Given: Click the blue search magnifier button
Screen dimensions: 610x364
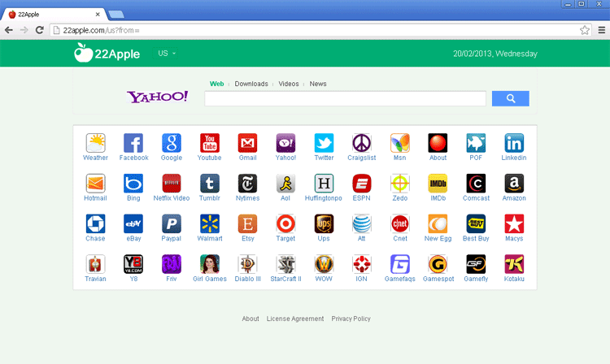Looking at the screenshot, I should (510, 98).
